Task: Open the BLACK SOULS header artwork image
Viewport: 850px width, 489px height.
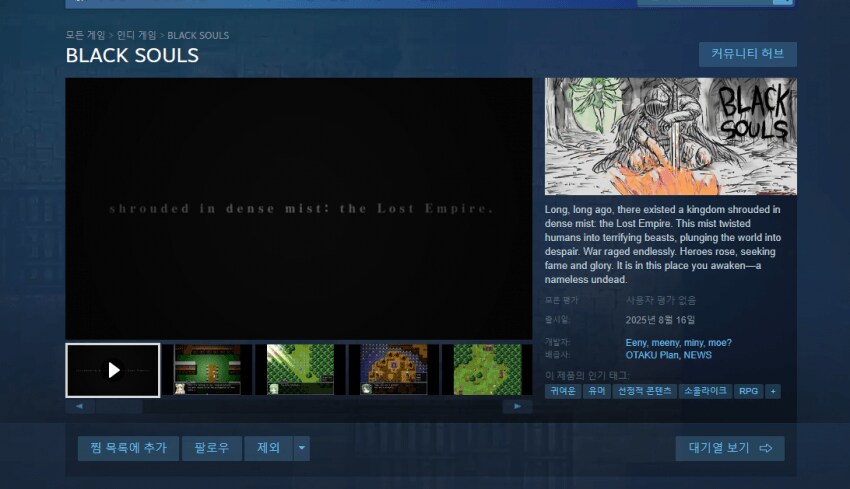Action: 671,136
